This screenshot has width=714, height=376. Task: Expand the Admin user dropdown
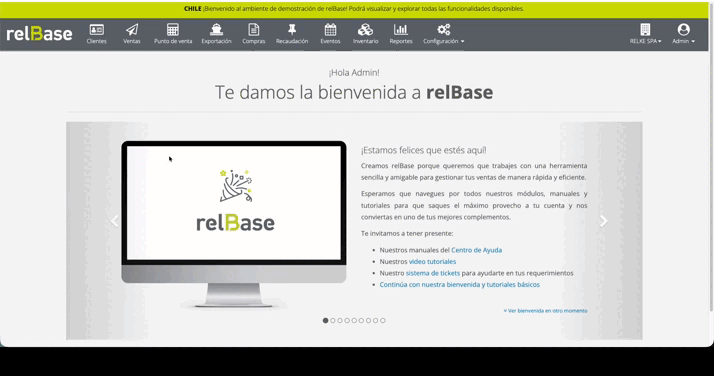(x=683, y=34)
